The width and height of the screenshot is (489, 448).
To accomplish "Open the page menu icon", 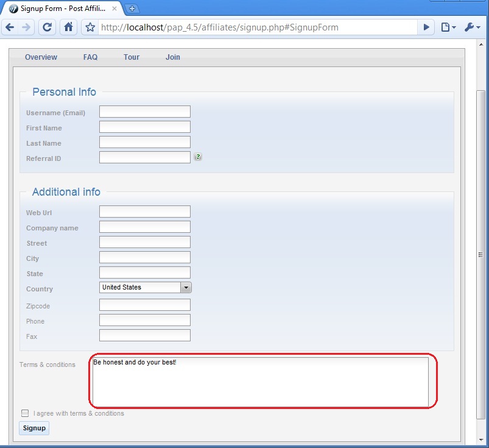I will pos(448,27).
